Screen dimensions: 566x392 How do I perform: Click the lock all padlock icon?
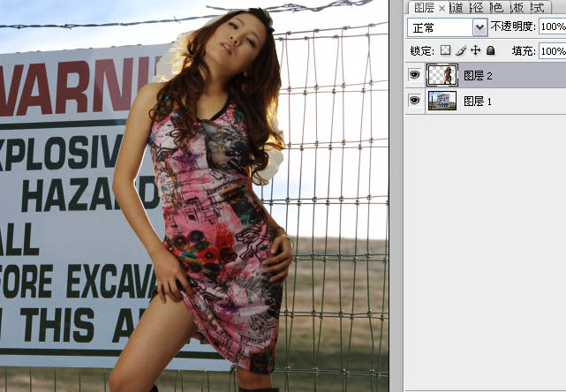click(490, 51)
